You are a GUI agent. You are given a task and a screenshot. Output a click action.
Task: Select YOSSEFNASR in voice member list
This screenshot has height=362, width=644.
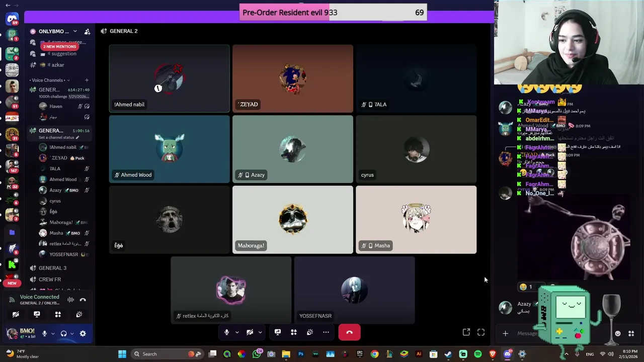tap(63, 254)
